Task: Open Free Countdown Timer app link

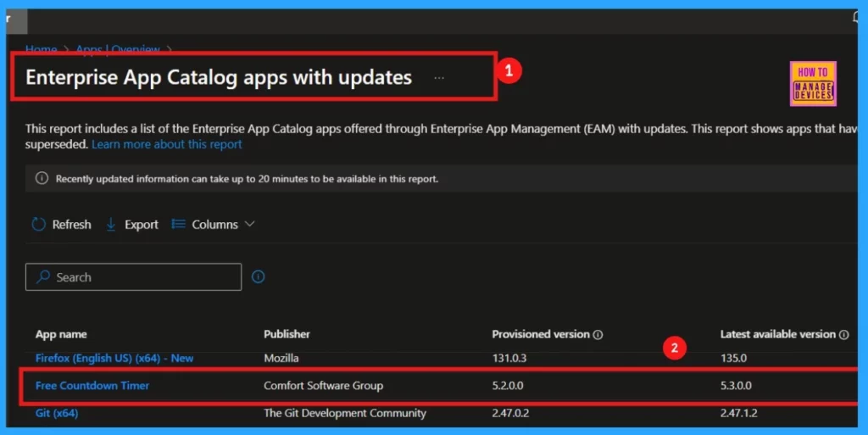Action: tap(92, 386)
